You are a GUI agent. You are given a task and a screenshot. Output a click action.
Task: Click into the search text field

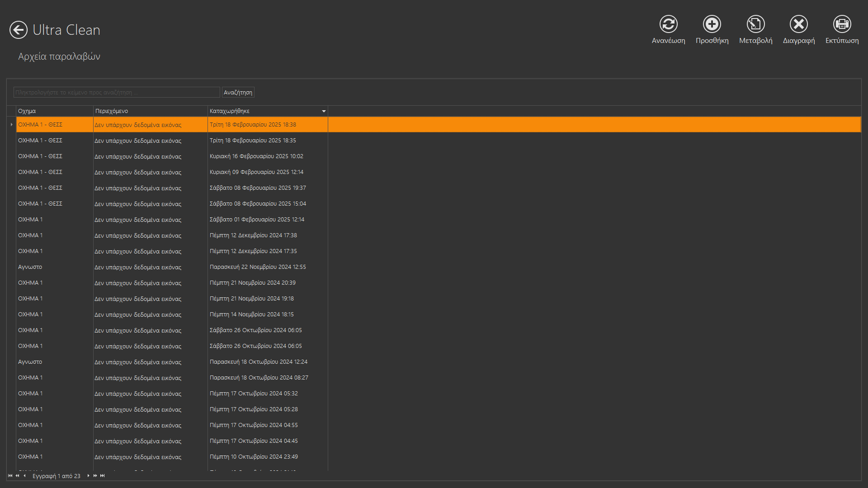point(117,93)
